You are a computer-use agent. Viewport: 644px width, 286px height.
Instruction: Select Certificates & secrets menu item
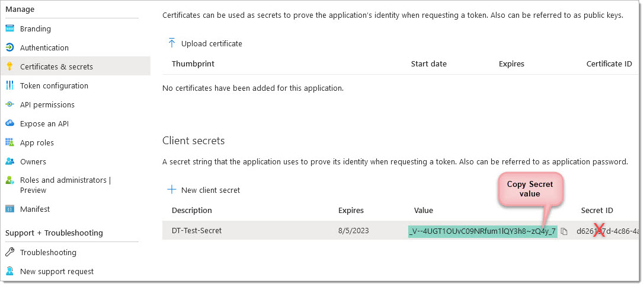point(75,66)
